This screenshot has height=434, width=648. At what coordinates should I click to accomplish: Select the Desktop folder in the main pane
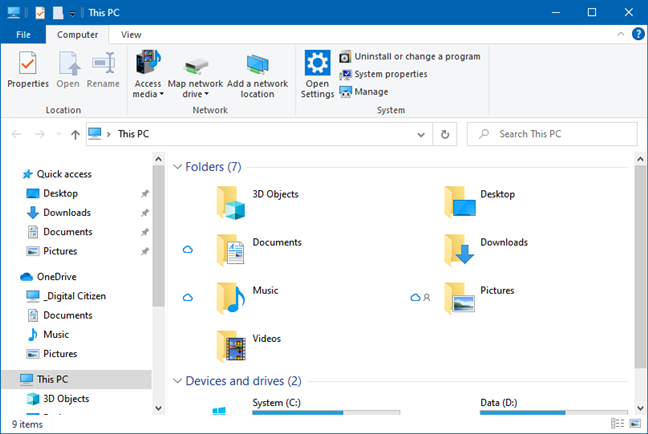click(x=480, y=203)
